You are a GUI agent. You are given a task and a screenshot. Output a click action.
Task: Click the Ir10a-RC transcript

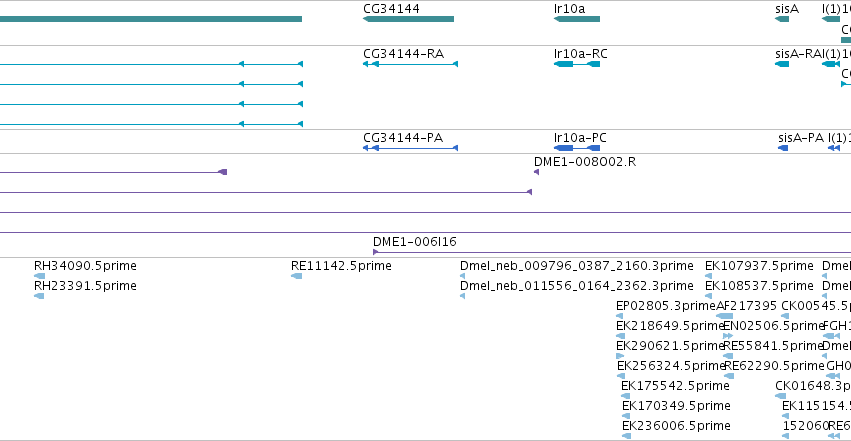click(x=577, y=64)
